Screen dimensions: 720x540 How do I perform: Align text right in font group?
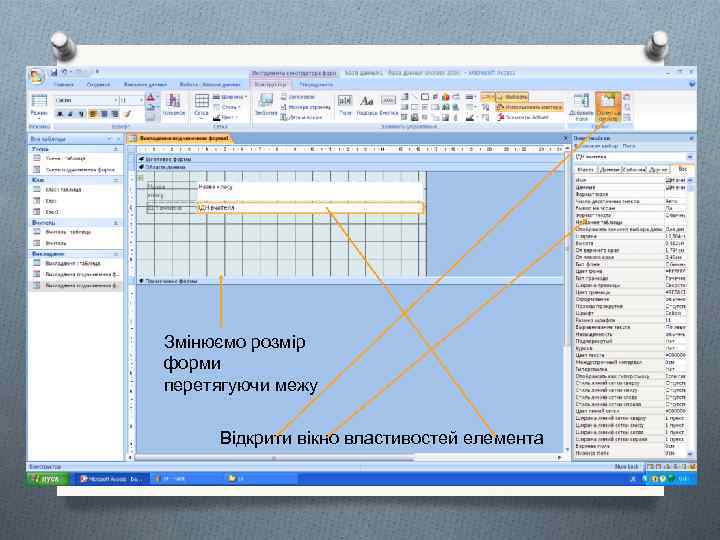[x=115, y=114]
